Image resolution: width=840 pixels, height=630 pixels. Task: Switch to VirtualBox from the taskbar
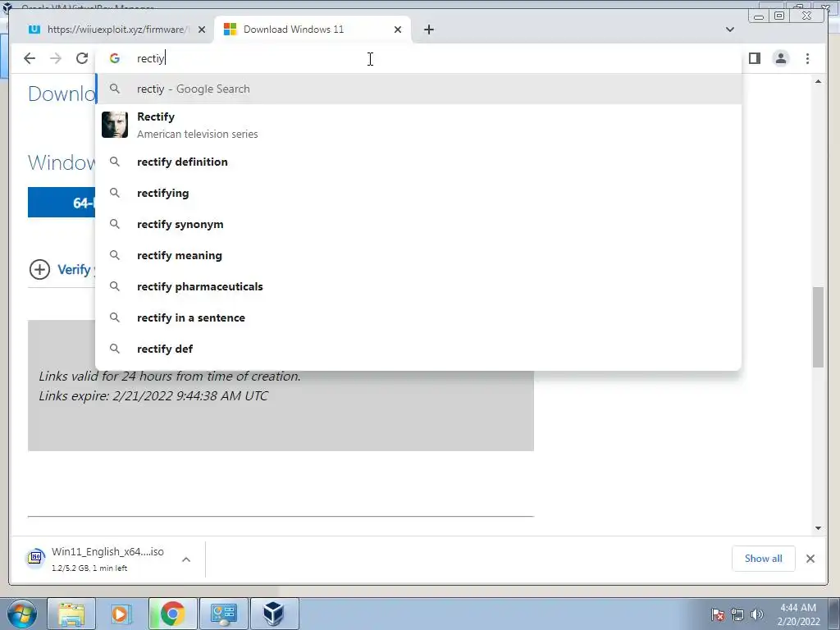click(274, 614)
